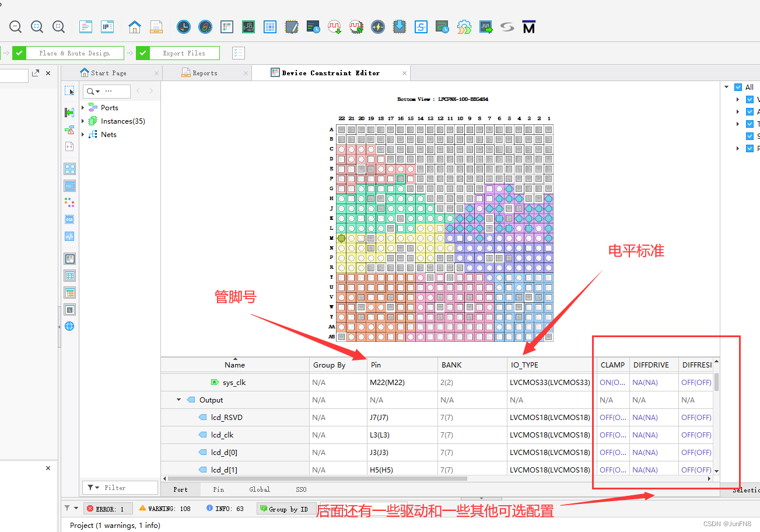Open the Home start page icon

click(x=134, y=26)
